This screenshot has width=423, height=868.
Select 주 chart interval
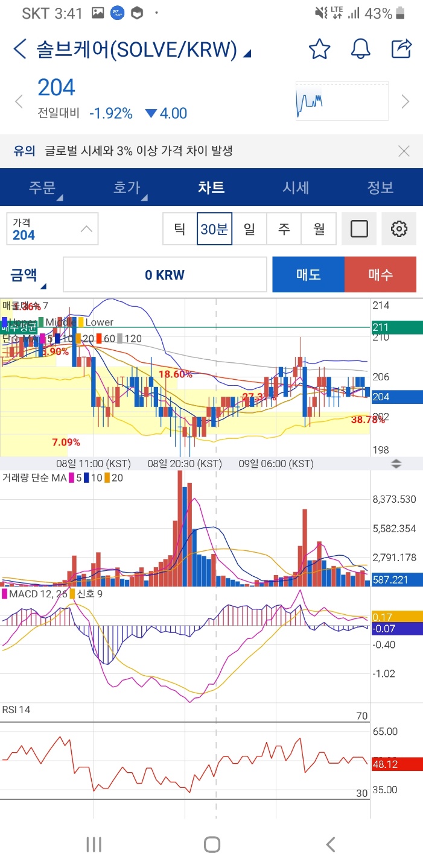pos(284,229)
